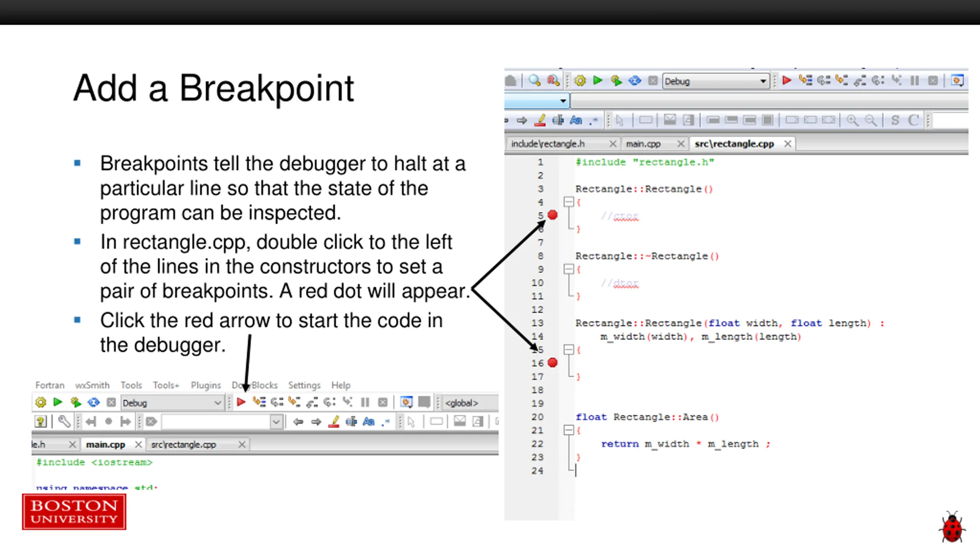The image size is (980, 551).
Task: Open the Tools menu
Action: point(131,385)
